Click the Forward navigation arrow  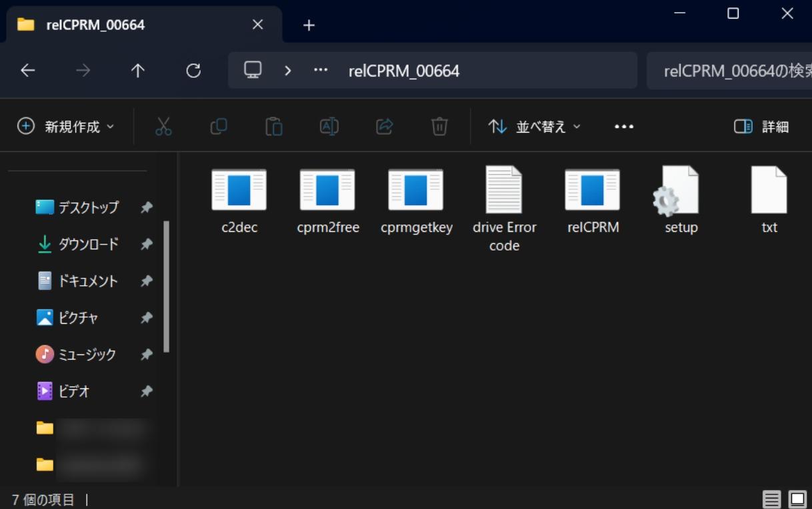(x=83, y=71)
